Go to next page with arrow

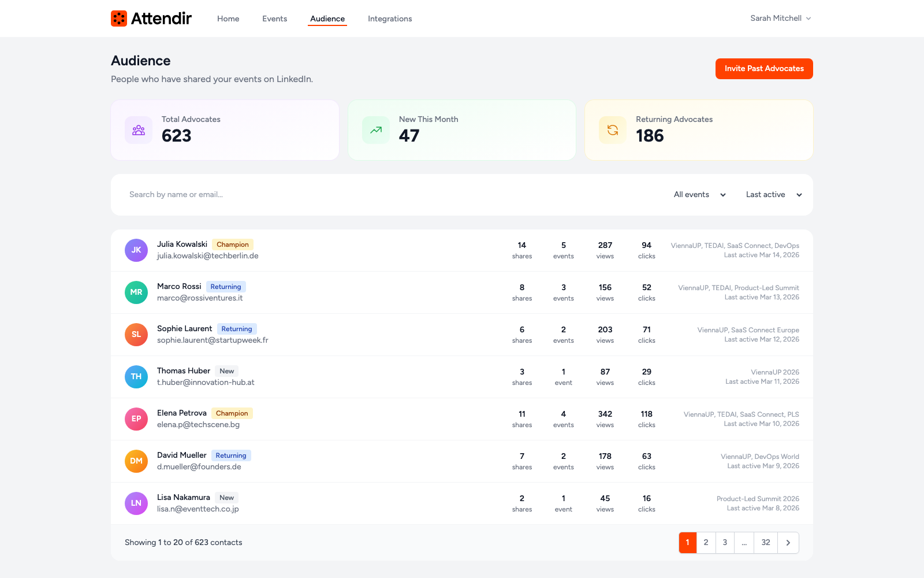click(x=788, y=543)
